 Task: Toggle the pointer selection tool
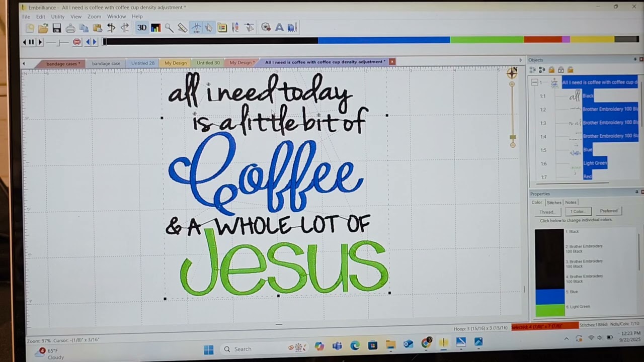tap(209, 28)
